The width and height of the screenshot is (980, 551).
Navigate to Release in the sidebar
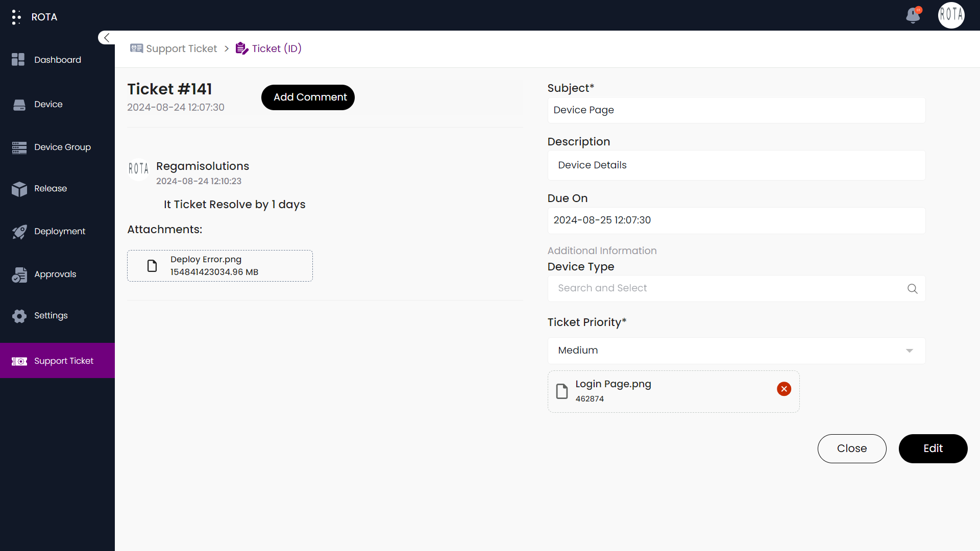pyautogui.click(x=57, y=189)
